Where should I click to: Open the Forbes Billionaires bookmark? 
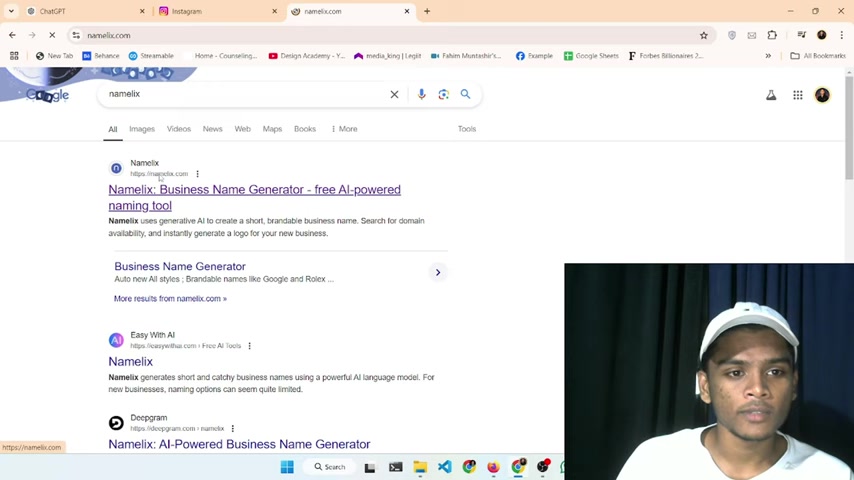coord(666,56)
